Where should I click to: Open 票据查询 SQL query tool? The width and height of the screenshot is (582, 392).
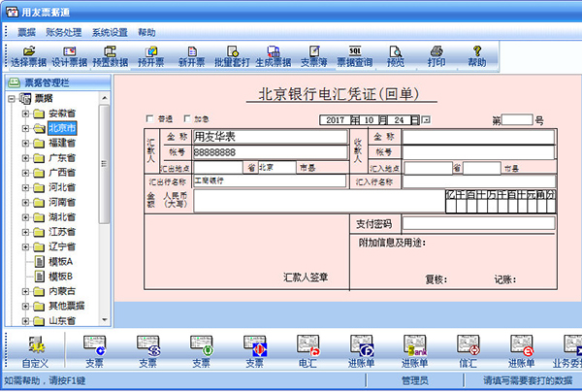pos(355,56)
